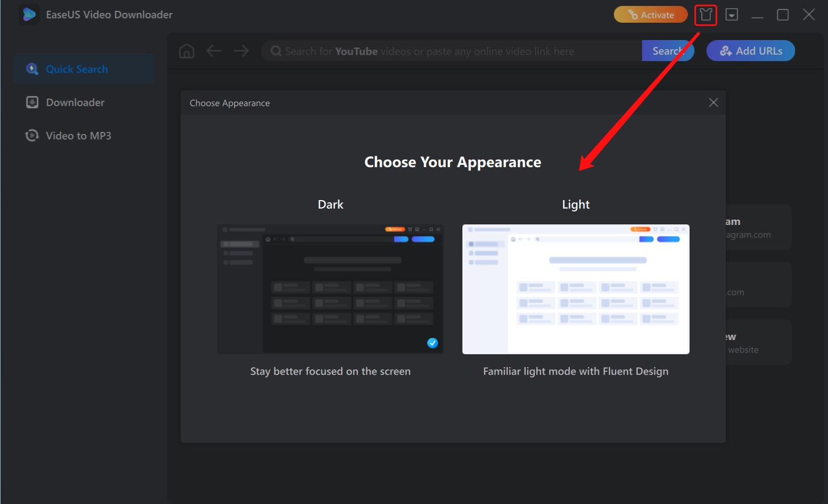Click the 'Dark' label

[330, 204]
